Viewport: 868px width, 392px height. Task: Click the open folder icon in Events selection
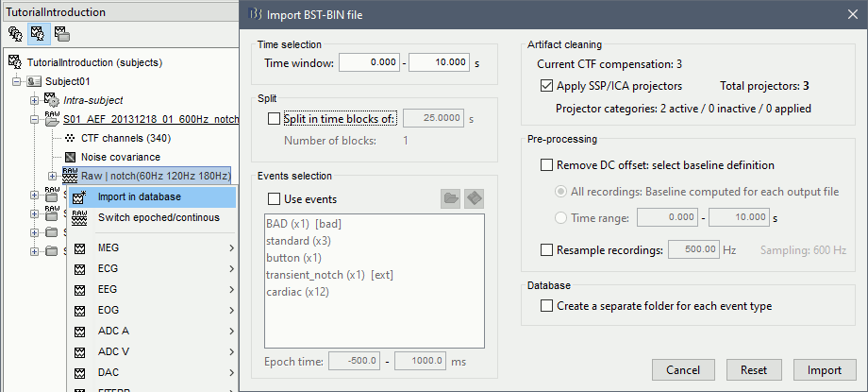[451, 198]
